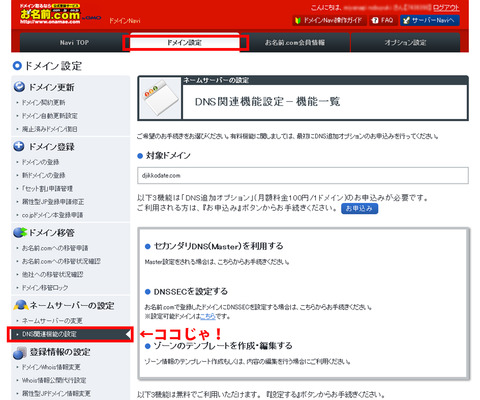The width and height of the screenshot is (480, 400).
Task: Click セカンダリDNS(Master)を利用する heading
Action: (218, 246)
